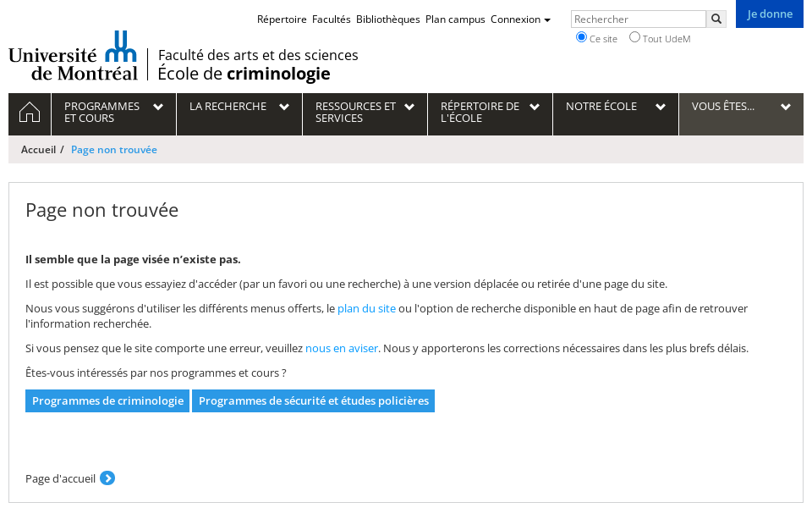812x508 pixels.
Task: Select the 'Ce site' radio option
Action: pyautogui.click(x=581, y=37)
